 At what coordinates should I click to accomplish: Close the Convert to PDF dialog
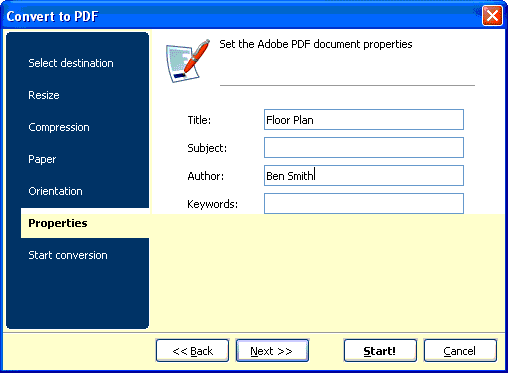pos(492,15)
